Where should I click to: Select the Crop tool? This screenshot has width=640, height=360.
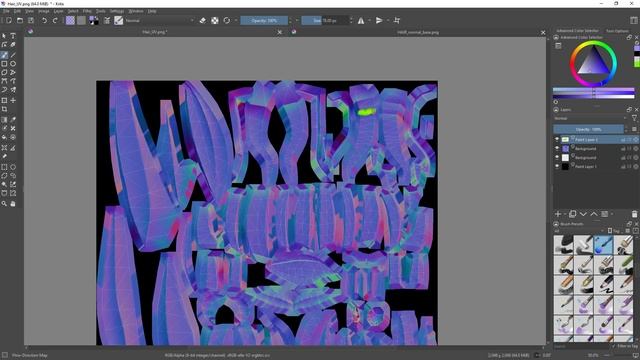coord(4,109)
